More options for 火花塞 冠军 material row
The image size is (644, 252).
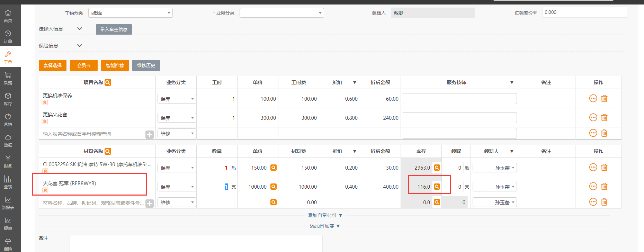593,186
